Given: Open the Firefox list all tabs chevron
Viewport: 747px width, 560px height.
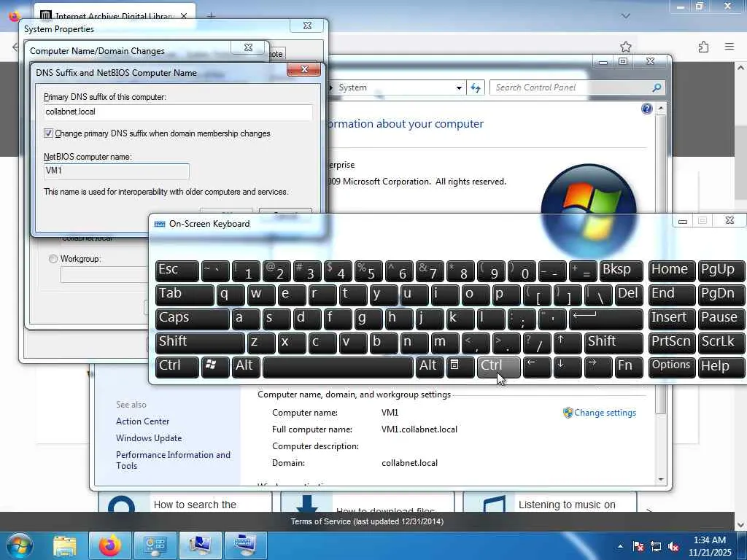Looking at the screenshot, I should tap(626, 16).
